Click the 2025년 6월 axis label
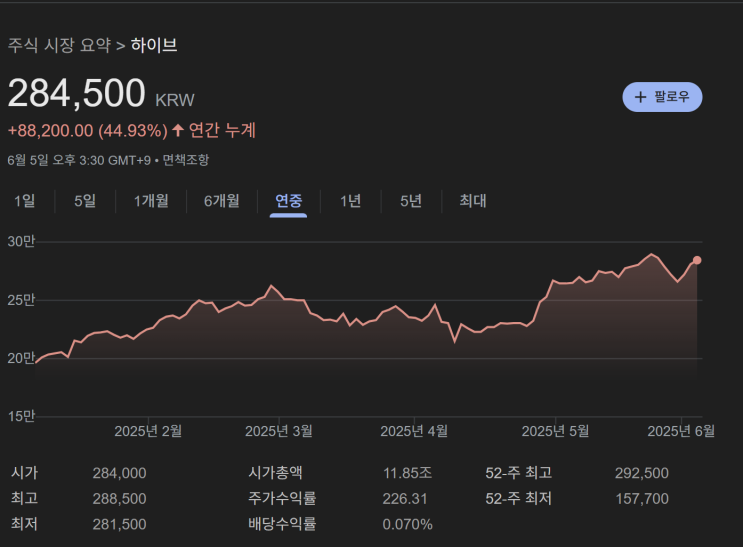743x547 pixels. pos(681,431)
